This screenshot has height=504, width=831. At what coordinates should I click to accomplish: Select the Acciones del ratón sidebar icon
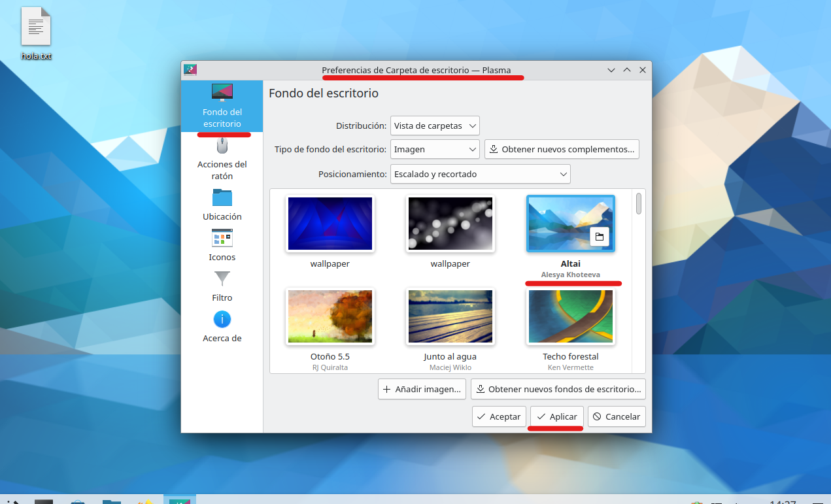pyautogui.click(x=222, y=158)
